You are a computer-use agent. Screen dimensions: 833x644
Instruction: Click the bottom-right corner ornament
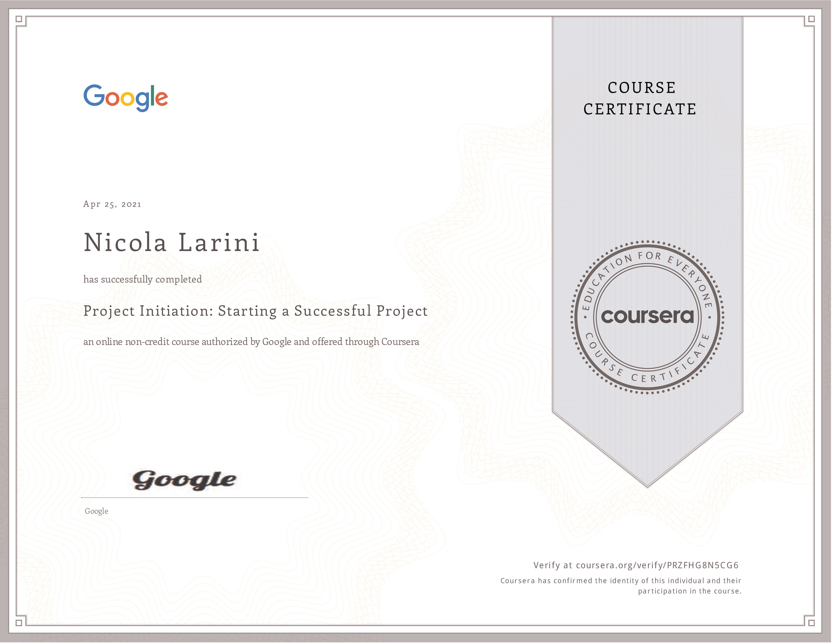point(811,623)
